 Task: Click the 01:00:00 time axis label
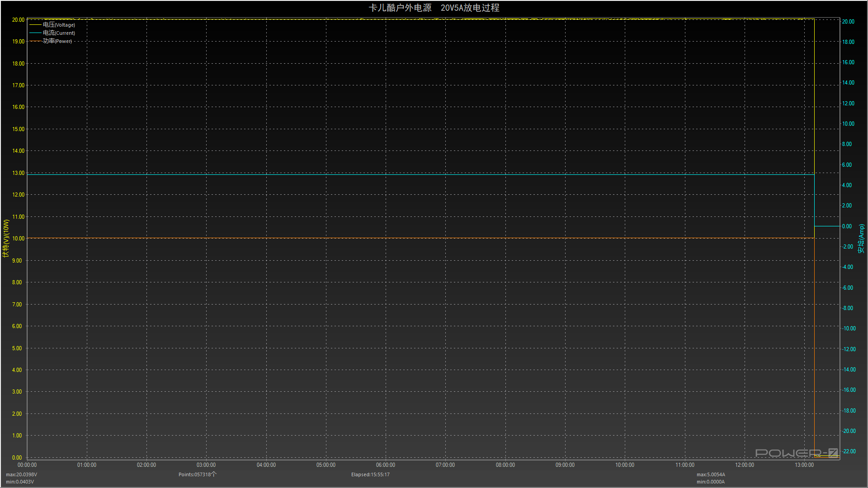point(87,465)
